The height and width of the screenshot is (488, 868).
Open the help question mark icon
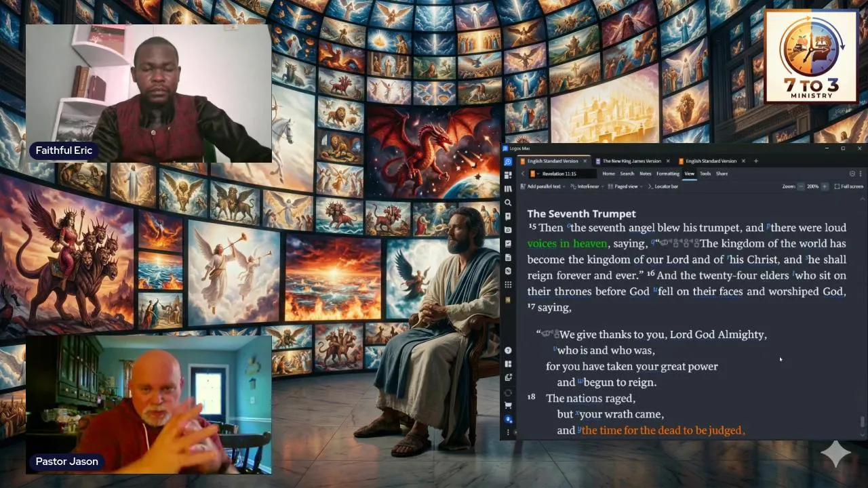[508, 350]
